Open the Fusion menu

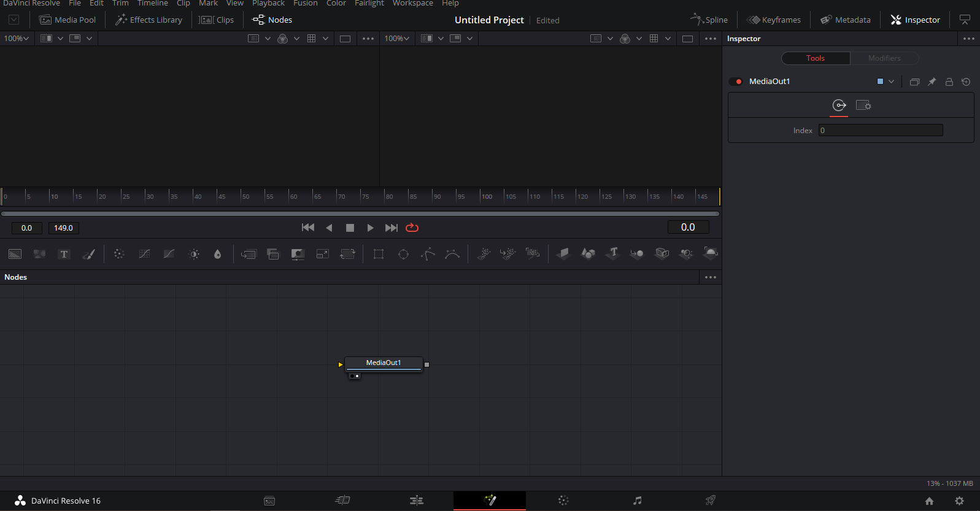pyautogui.click(x=306, y=3)
